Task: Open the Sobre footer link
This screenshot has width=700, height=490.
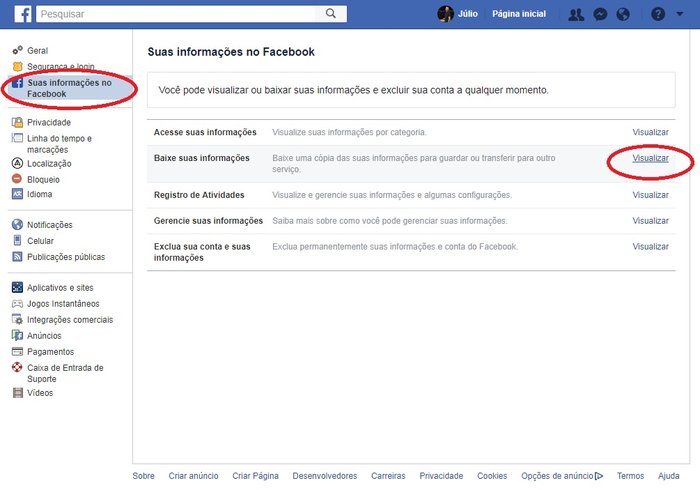Action: (143, 476)
